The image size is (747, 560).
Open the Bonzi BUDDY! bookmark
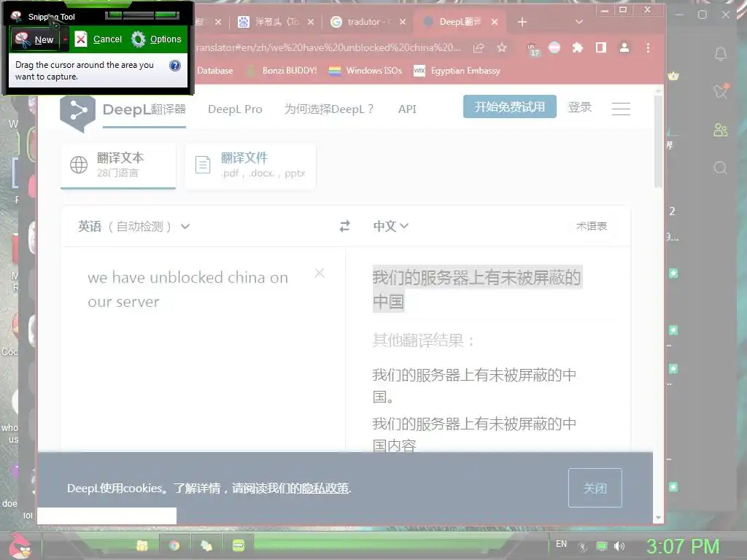click(x=282, y=71)
